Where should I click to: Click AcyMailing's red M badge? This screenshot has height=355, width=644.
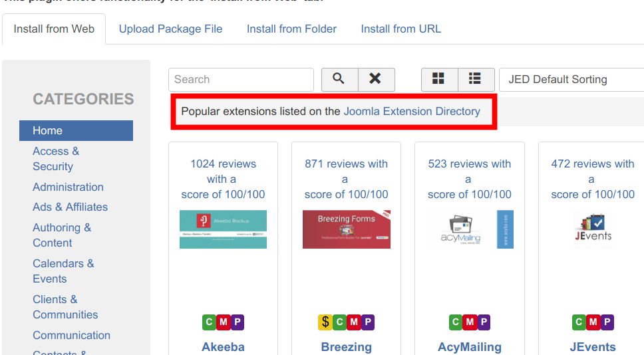click(x=470, y=322)
